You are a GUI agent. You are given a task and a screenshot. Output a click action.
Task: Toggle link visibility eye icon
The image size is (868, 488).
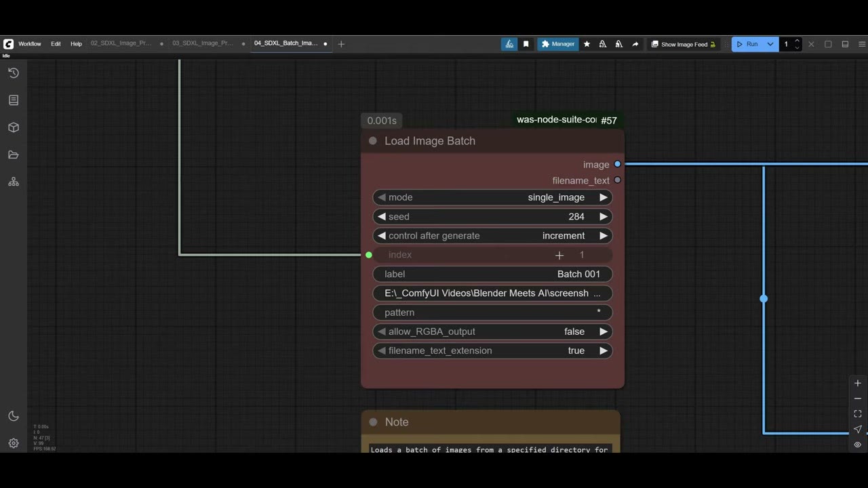pyautogui.click(x=858, y=445)
